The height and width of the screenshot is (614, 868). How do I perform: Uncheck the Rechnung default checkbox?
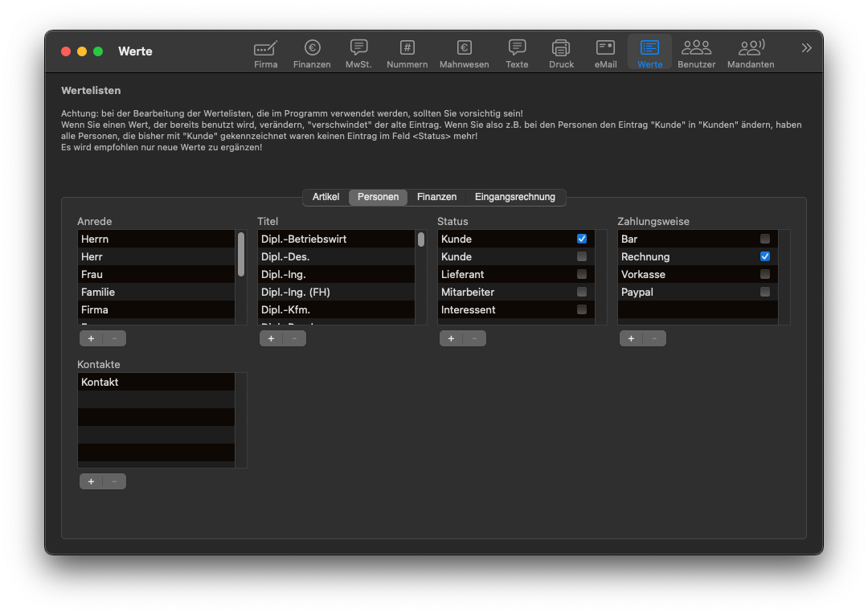tap(765, 256)
